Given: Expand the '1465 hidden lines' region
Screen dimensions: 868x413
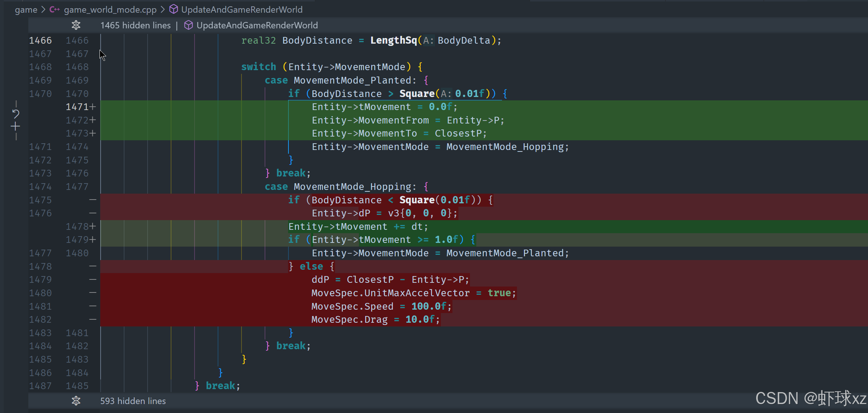Looking at the screenshot, I should point(135,25).
